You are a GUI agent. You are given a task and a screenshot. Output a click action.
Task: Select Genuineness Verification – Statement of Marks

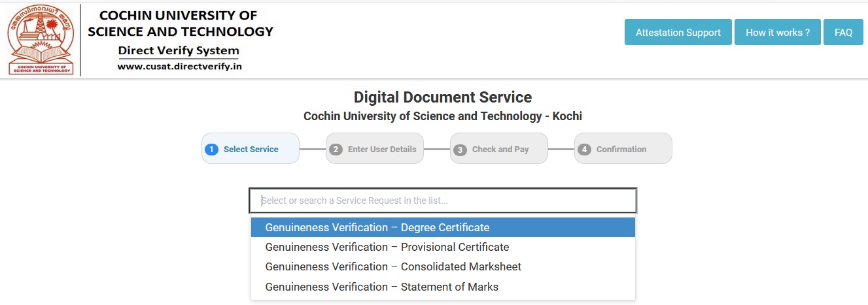[x=443, y=287]
